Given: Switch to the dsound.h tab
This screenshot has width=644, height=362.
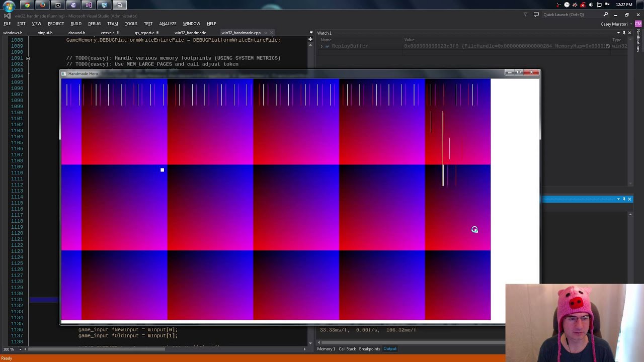Looking at the screenshot, I should tap(76, 33).
